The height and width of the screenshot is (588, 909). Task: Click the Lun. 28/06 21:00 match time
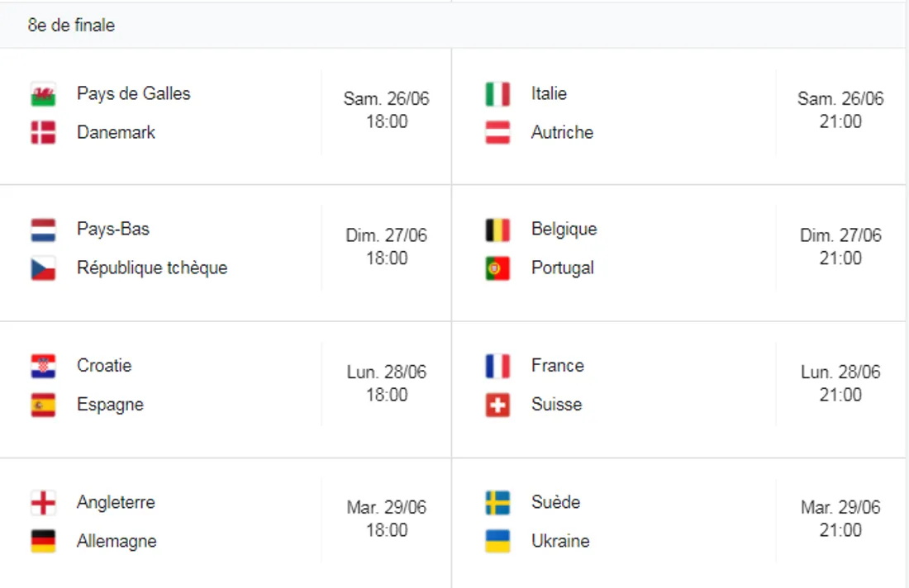pyautogui.click(x=840, y=383)
